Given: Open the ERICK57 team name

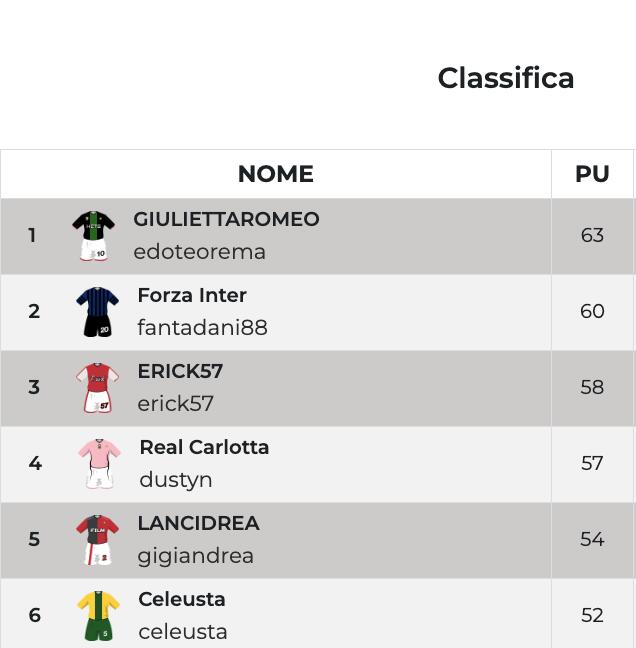Looking at the screenshot, I should click(180, 372).
